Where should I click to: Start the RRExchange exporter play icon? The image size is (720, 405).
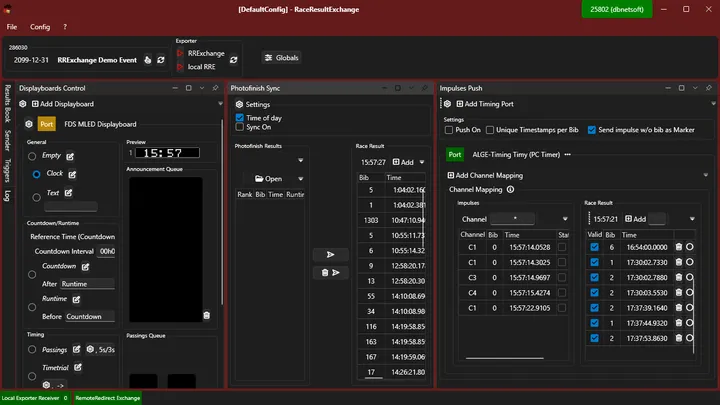tap(180, 53)
